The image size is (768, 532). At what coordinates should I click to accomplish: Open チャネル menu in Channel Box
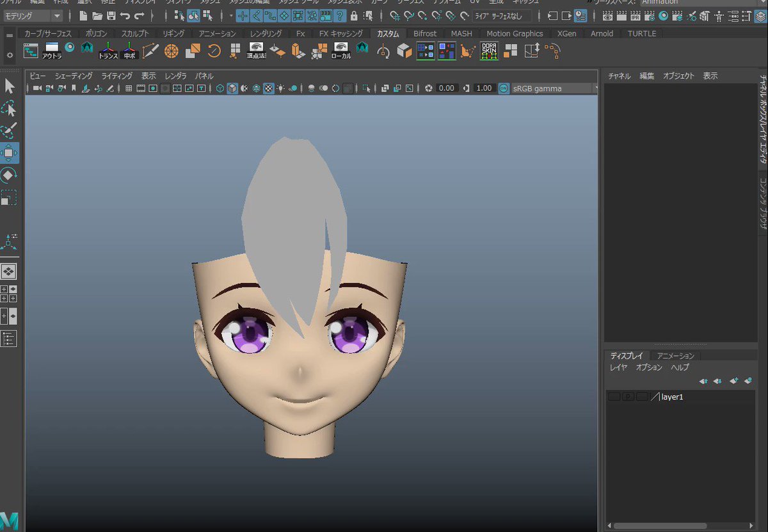(x=619, y=76)
